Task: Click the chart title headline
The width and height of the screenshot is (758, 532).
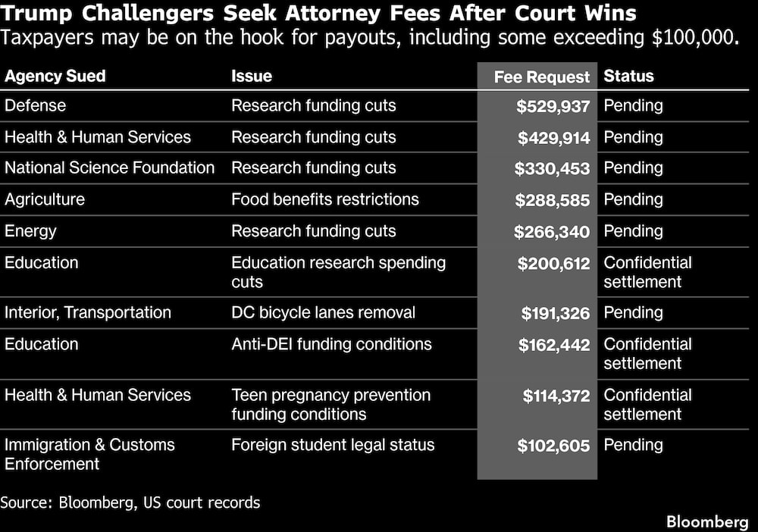Action: (x=318, y=13)
